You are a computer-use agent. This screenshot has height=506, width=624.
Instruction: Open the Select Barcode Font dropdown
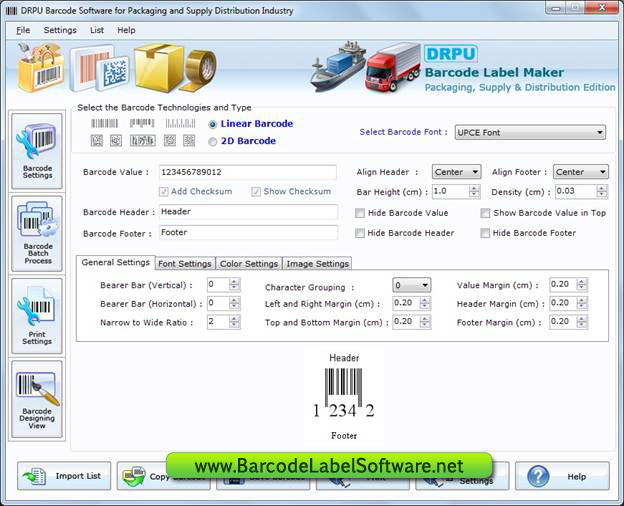point(530,133)
